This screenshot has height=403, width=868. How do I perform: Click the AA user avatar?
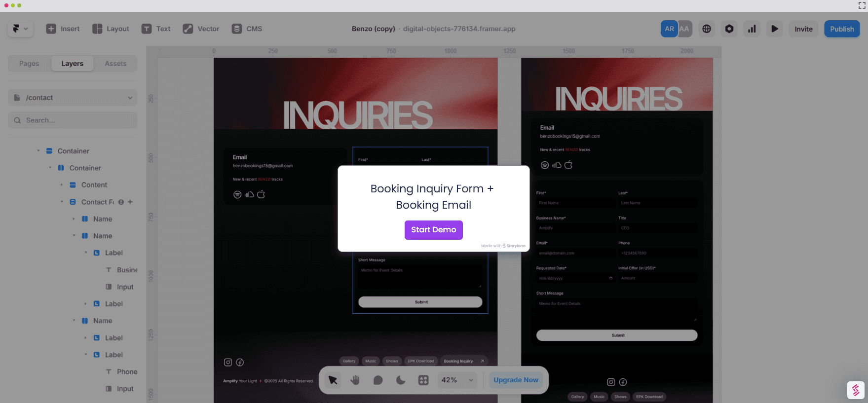pos(685,29)
